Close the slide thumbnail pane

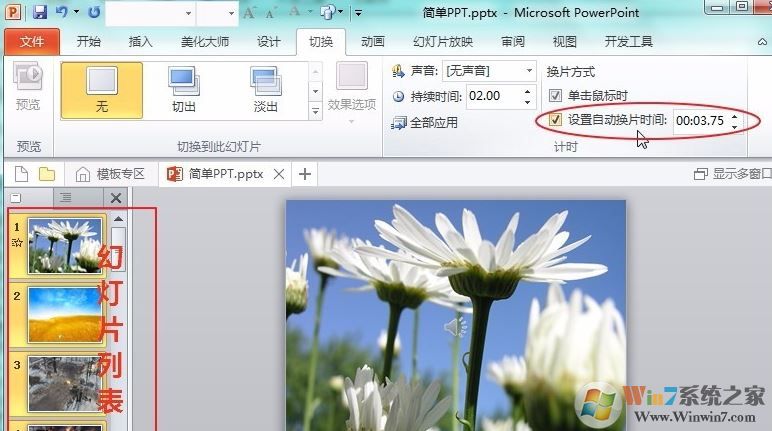point(116,198)
